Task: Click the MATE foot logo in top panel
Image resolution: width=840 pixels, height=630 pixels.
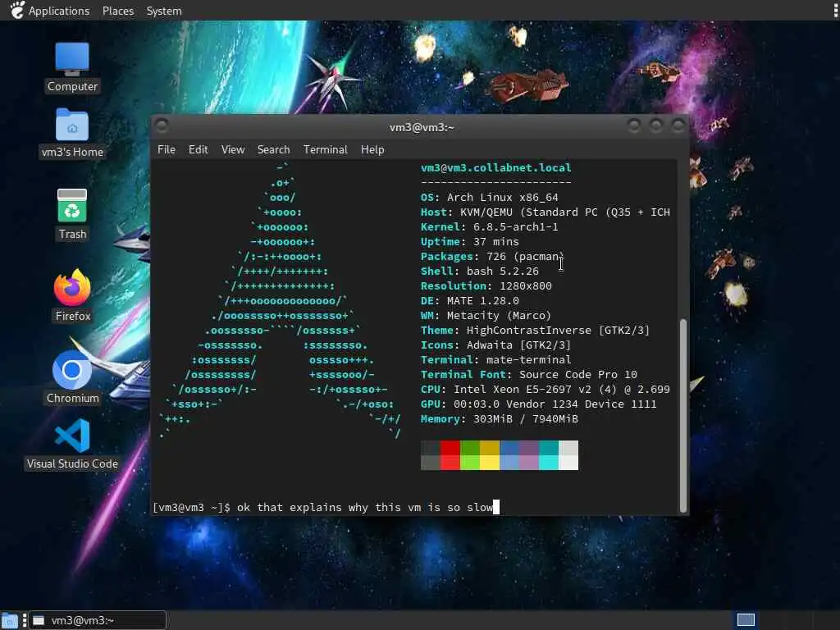Action: pos(16,10)
